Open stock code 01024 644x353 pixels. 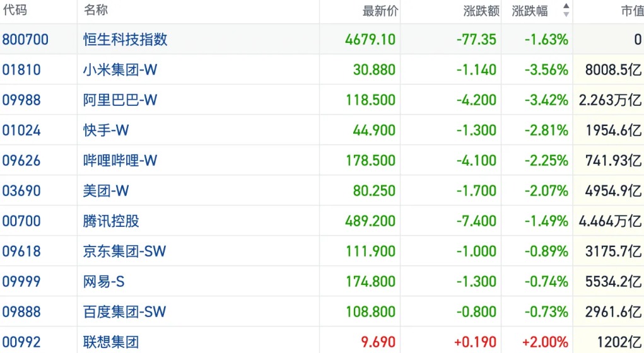click(21, 130)
